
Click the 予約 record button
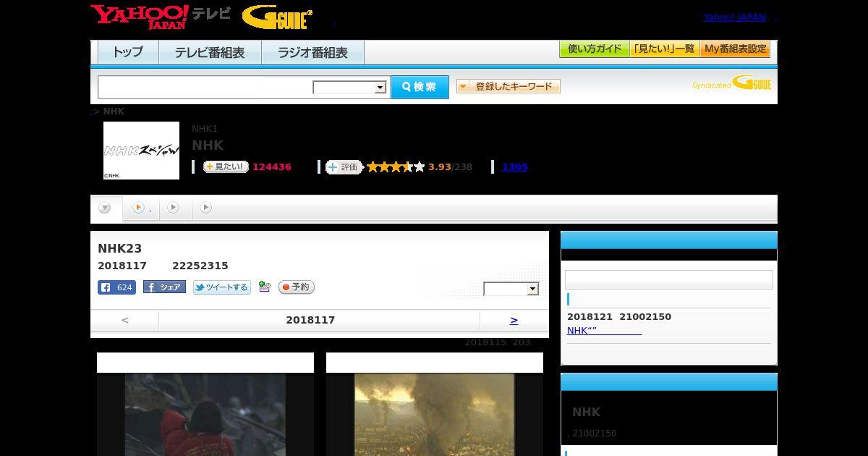point(297,287)
